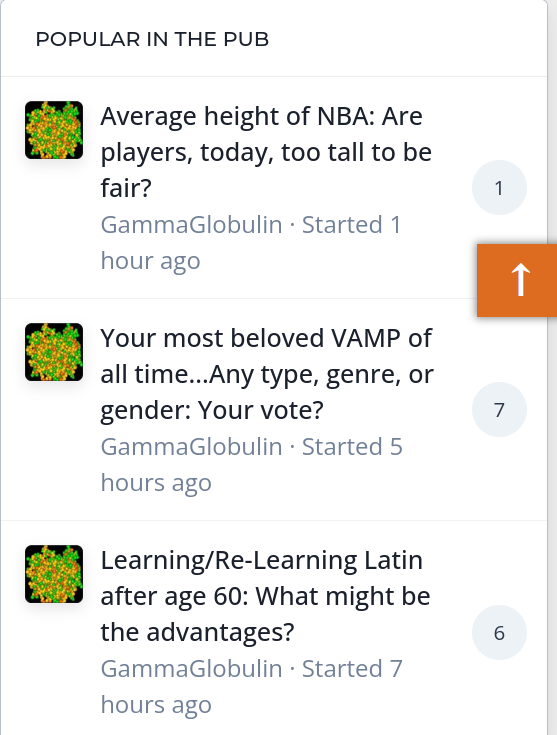The width and height of the screenshot is (557, 735).
Task: Click 'hours ago' text beneath the Latin thread
Action: tap(156, 705)
